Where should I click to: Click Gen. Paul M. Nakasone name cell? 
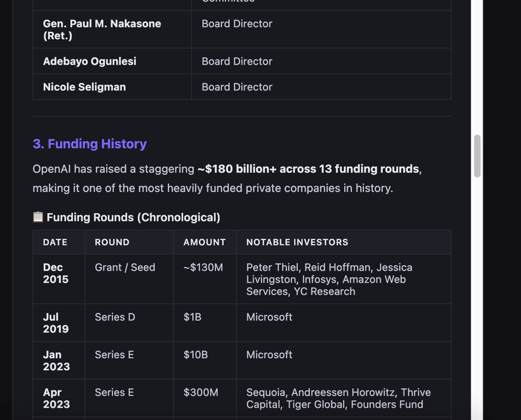pyautogui.click(x=112, y=29)
